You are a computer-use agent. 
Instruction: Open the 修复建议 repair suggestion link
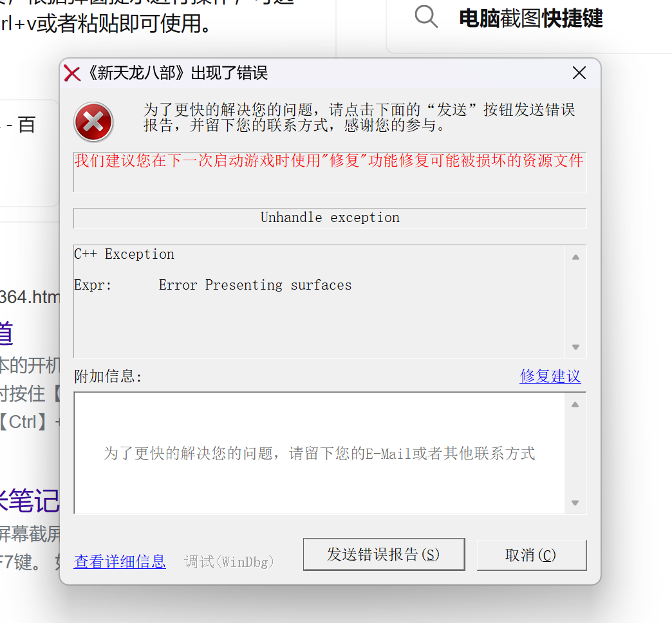point(550,377)
